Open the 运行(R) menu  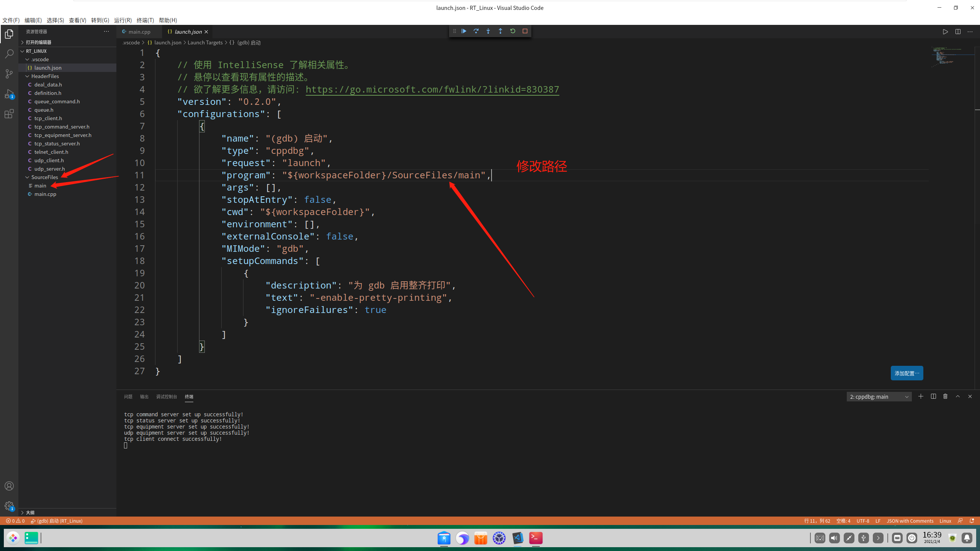pos(122,20)
